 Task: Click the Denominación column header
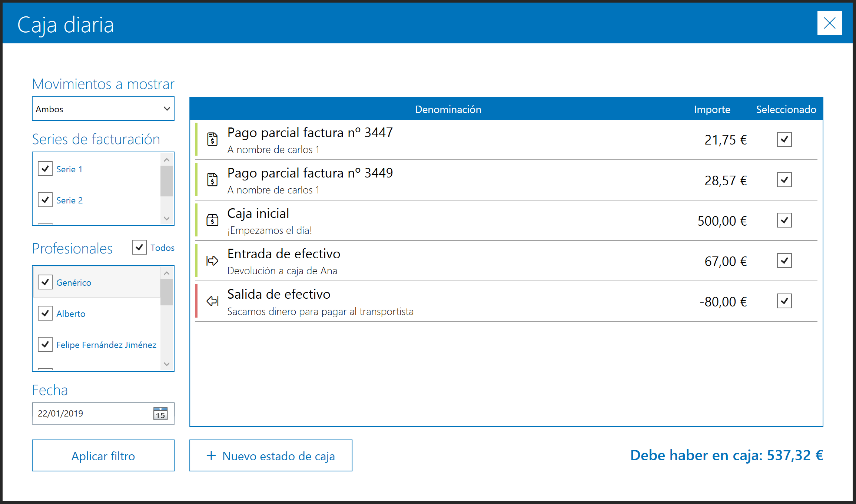[448, 109]
